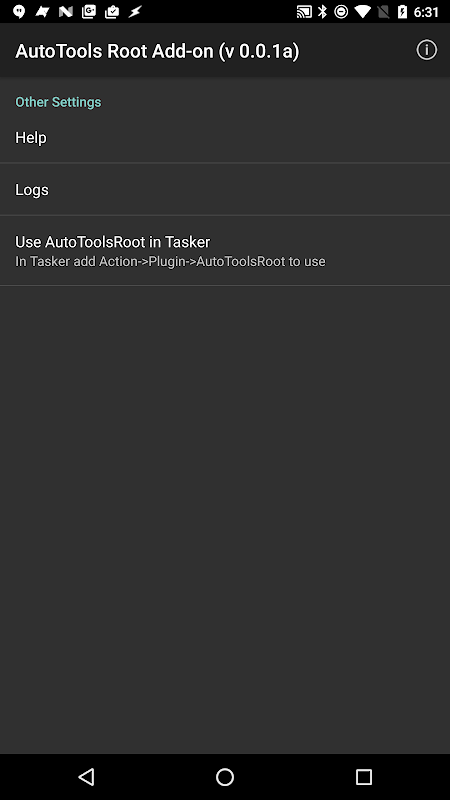Tap the Android N notification icon
This screenshot has height=800, width=450.
[65, 12]
